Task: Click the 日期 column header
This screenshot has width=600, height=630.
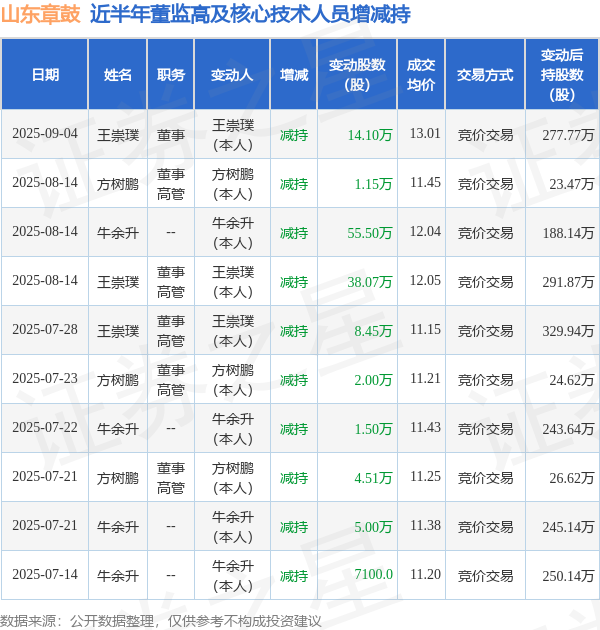Action: coord(45,75)
